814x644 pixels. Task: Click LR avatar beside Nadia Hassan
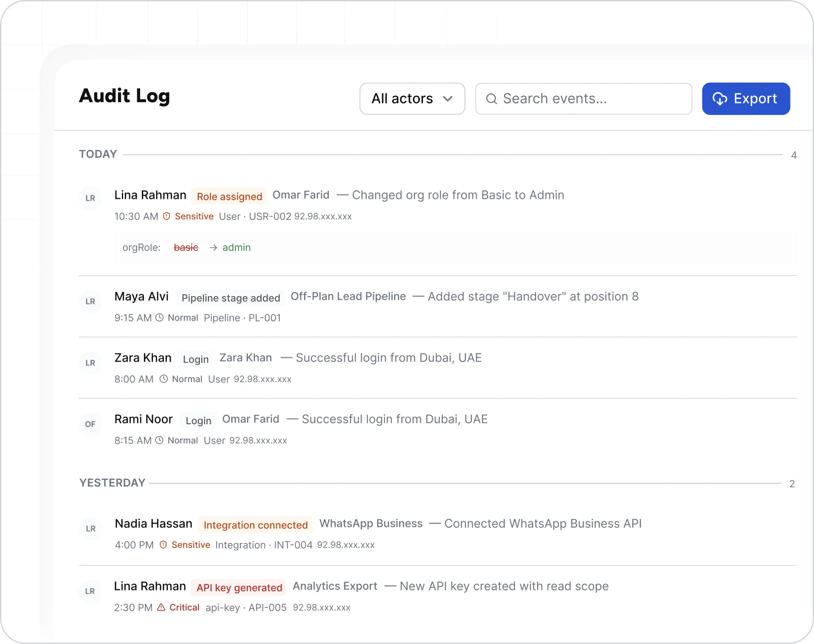pyautogui.click(x=91, y=529)
